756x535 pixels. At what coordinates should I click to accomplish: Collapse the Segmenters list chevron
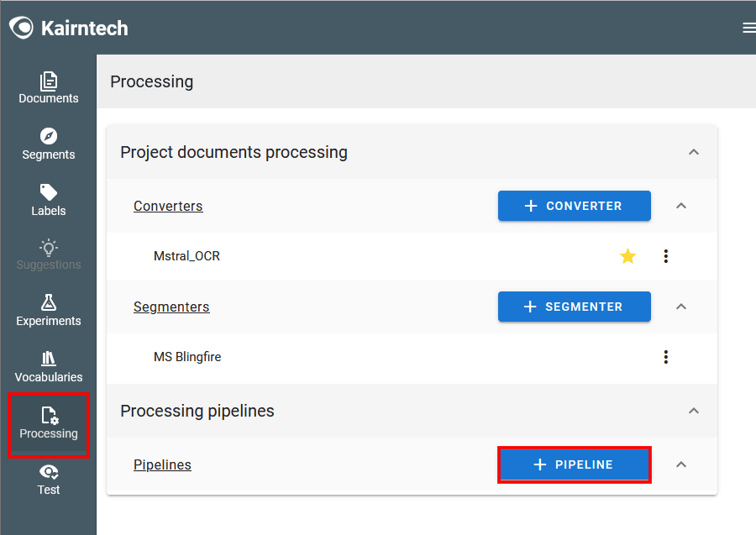(681, 307)
